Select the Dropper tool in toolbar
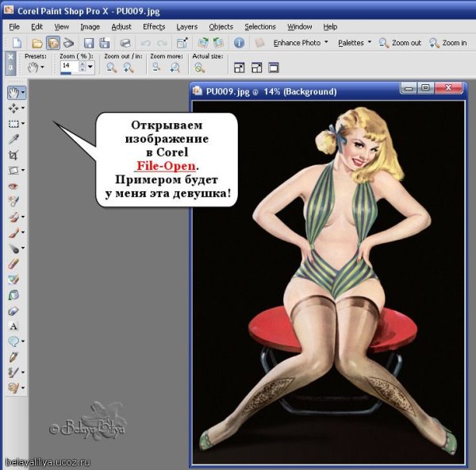This screenshot has width=476, height=470. 13,139
